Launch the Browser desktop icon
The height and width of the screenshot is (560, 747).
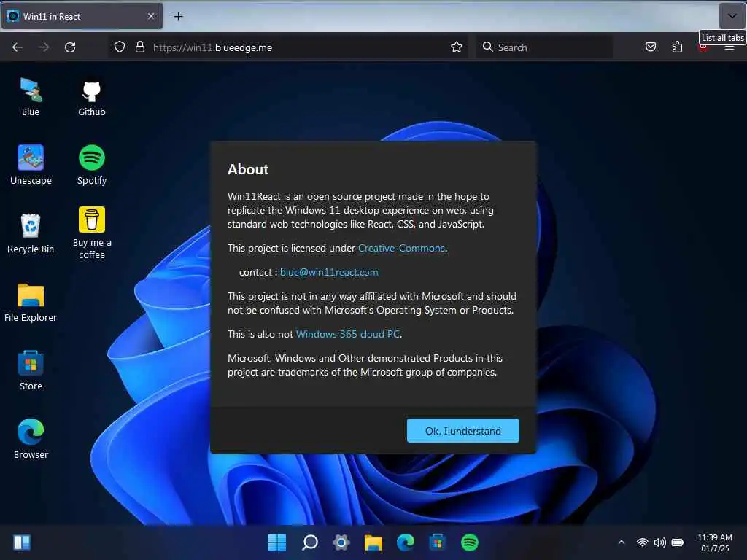pos(31,439)
